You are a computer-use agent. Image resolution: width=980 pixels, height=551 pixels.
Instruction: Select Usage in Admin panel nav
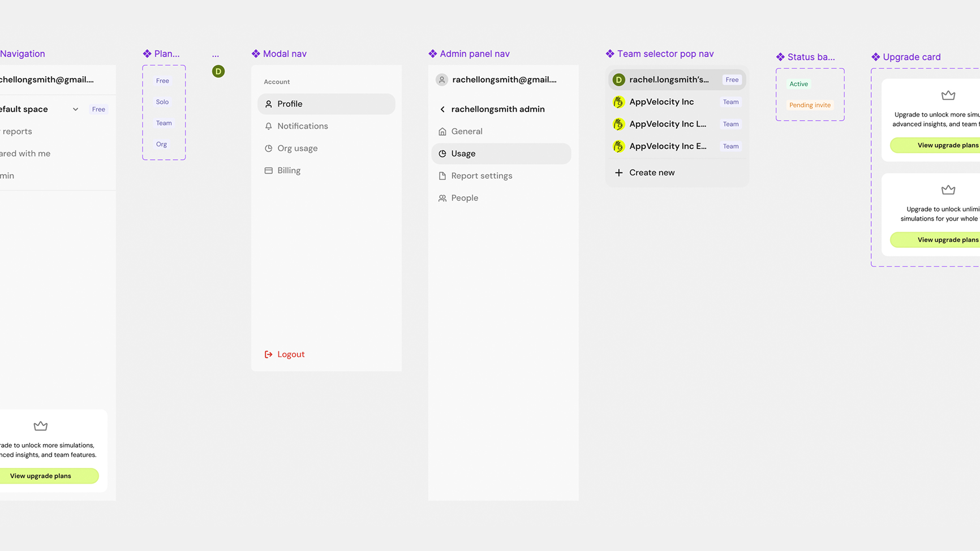point(501,153)
